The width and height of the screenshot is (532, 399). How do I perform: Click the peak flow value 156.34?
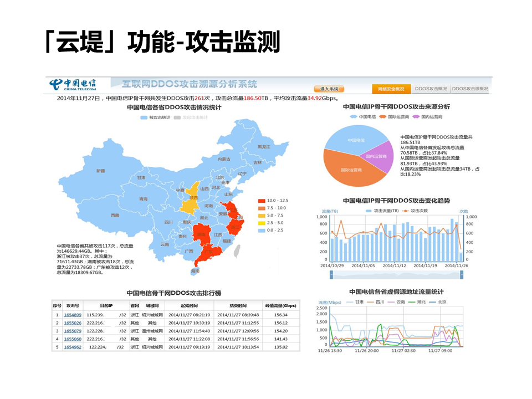point(281,315)
